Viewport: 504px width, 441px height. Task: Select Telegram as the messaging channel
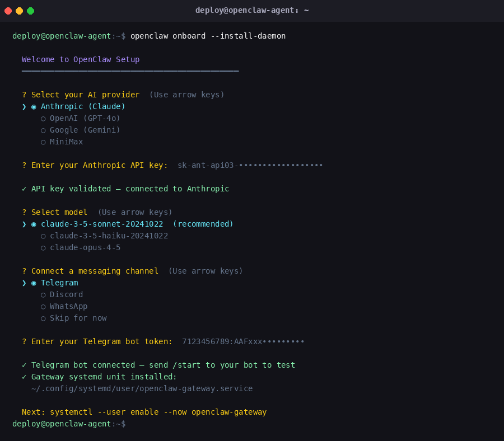[x=59, y=283]
